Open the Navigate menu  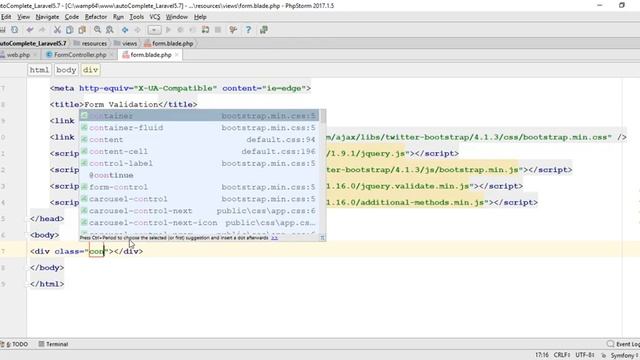(x=47, y=17)
